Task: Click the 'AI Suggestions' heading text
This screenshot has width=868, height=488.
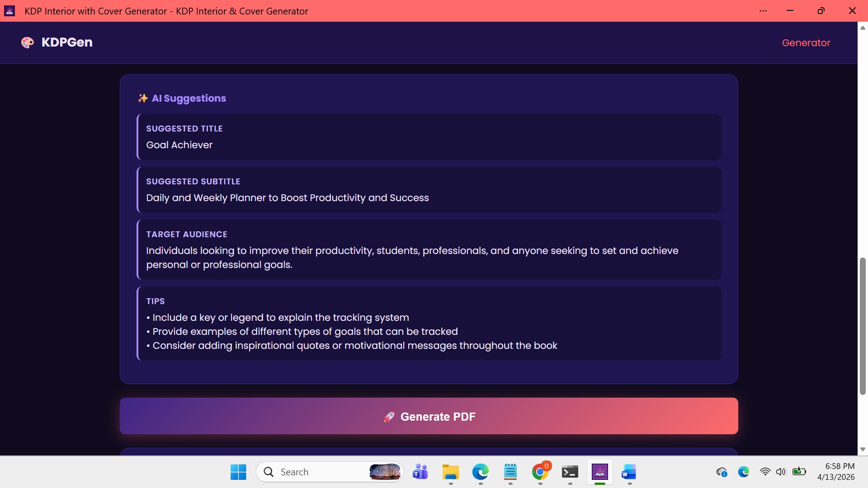Action: pos(189,98)
